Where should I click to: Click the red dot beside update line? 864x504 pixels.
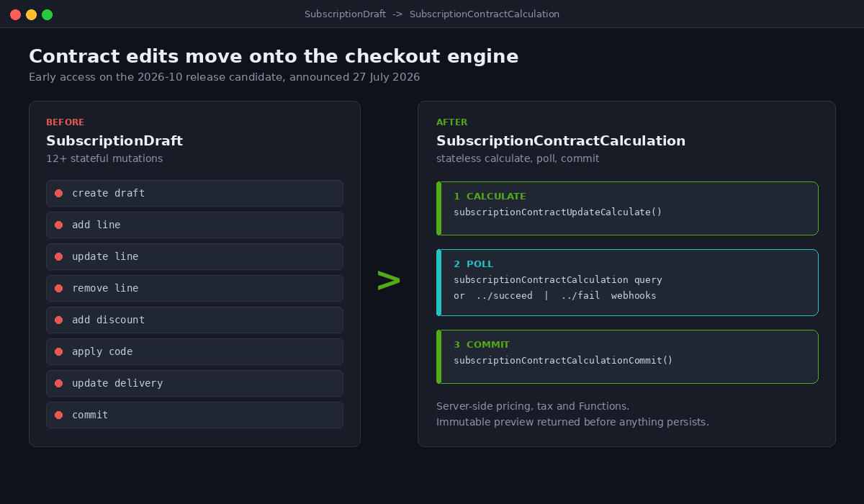(58, 256)
